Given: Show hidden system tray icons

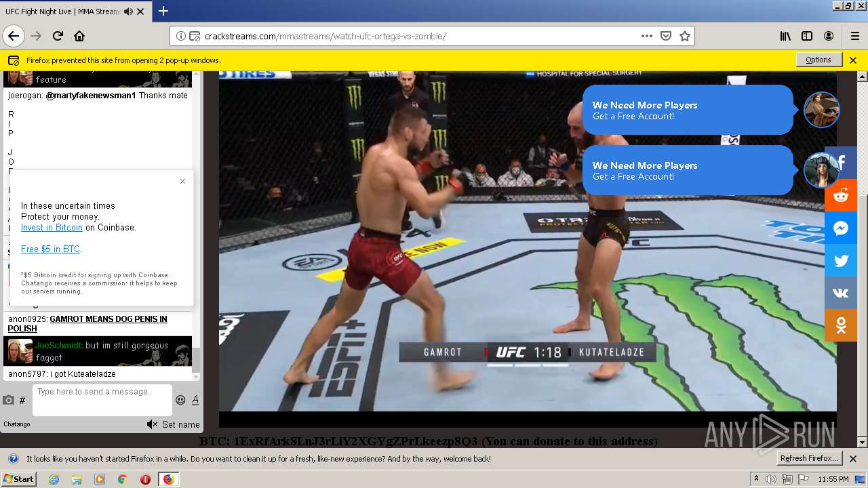Looking at the screenshot, I should [x=756, y=479].
